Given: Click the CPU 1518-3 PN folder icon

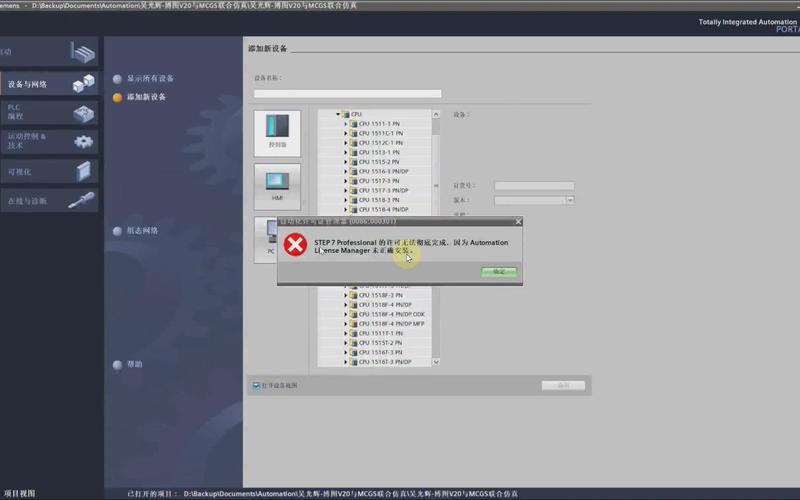Looking at the screenshot, I should point(353,200).
